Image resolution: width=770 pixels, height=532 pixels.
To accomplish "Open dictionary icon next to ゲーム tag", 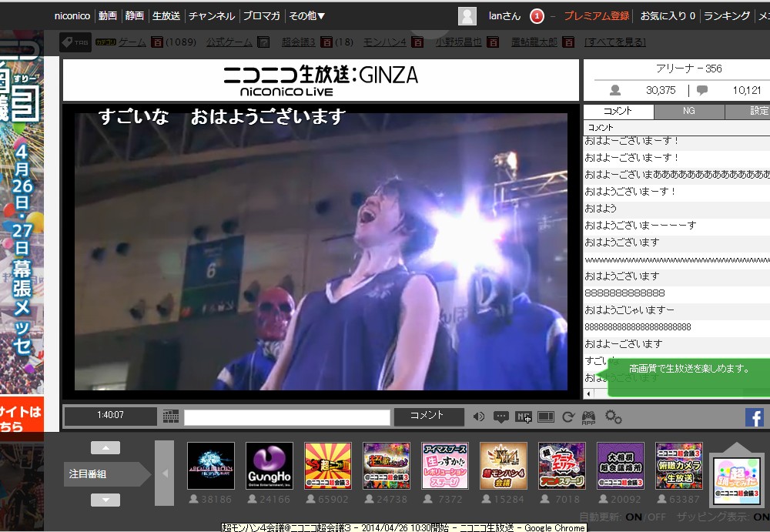I will click(156, 42).
